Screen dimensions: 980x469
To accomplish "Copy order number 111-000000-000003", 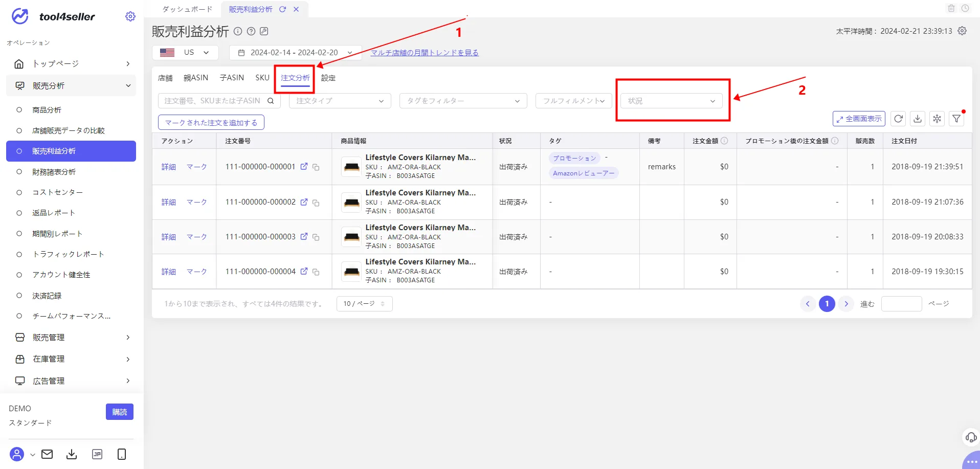I will coord(316,237).
